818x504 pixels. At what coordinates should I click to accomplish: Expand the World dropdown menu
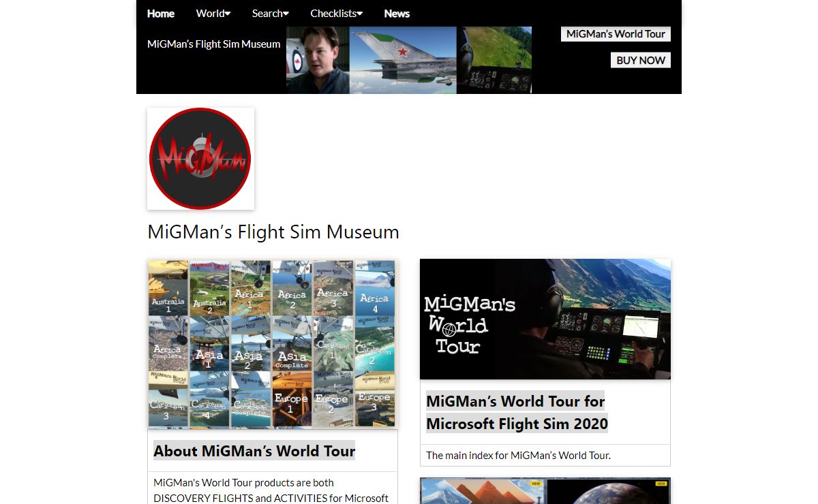[x=213, y=14]
